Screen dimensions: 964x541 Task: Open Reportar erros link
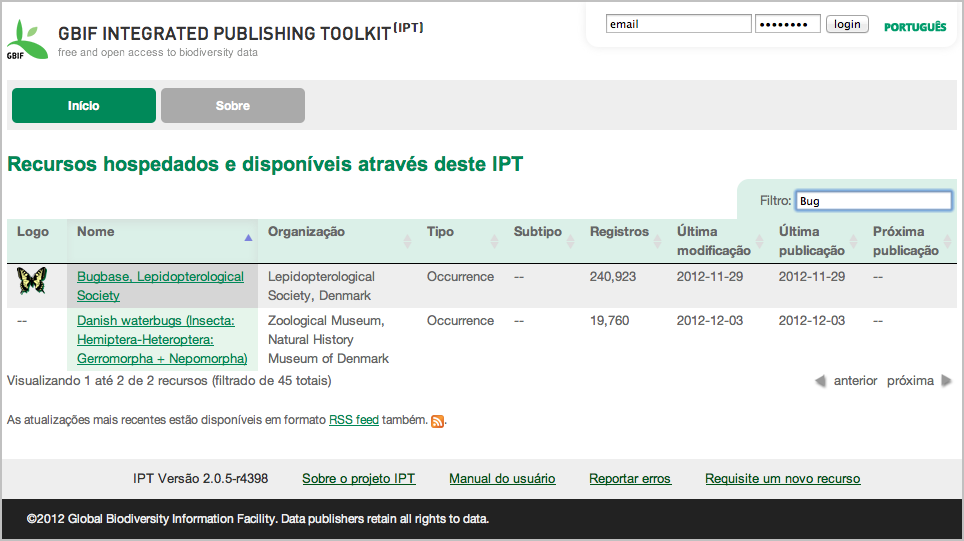coord(630,478)
